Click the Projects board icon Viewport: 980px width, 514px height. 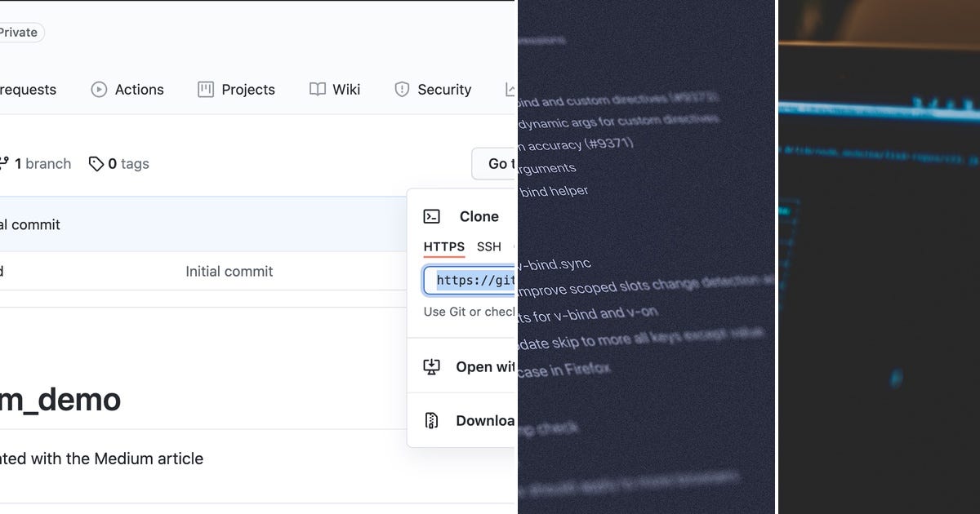tap(204, 90)
